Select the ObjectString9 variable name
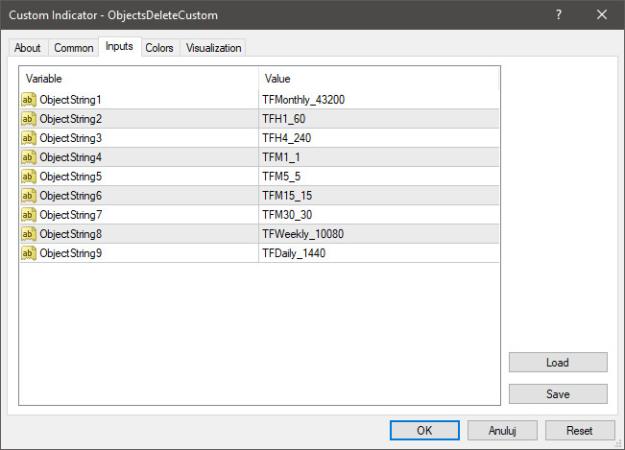This screenshot has height=450, width=625. tap(71, 253)
